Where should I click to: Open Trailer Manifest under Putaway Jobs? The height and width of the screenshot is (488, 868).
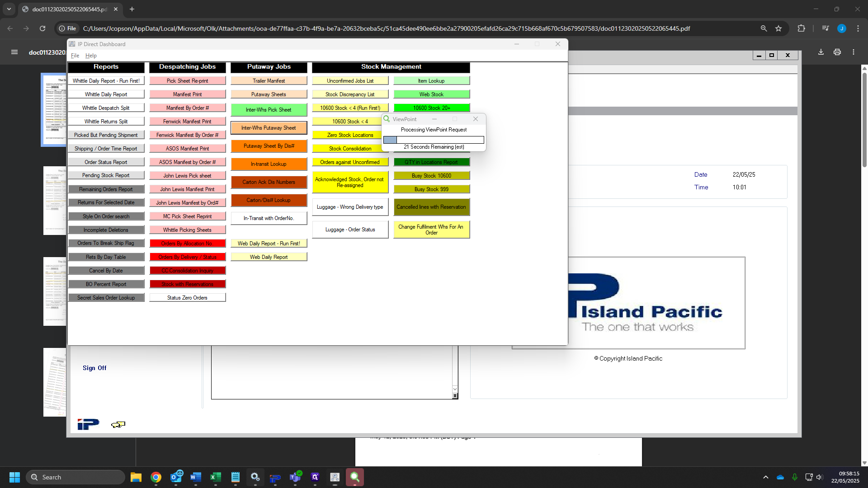point(269,81)
